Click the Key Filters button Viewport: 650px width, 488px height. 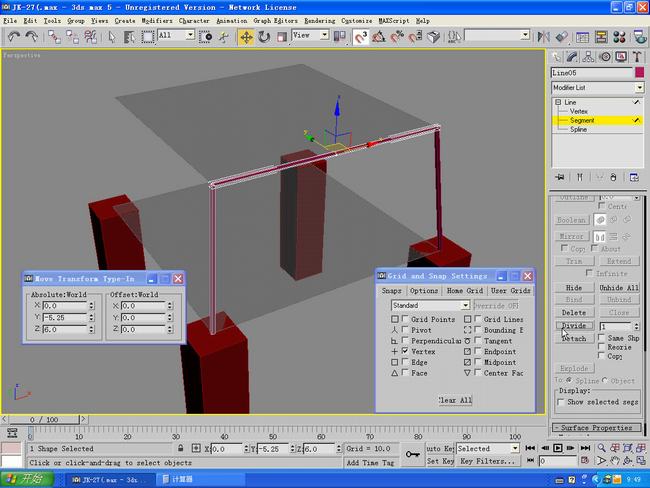tap(488, 461)
